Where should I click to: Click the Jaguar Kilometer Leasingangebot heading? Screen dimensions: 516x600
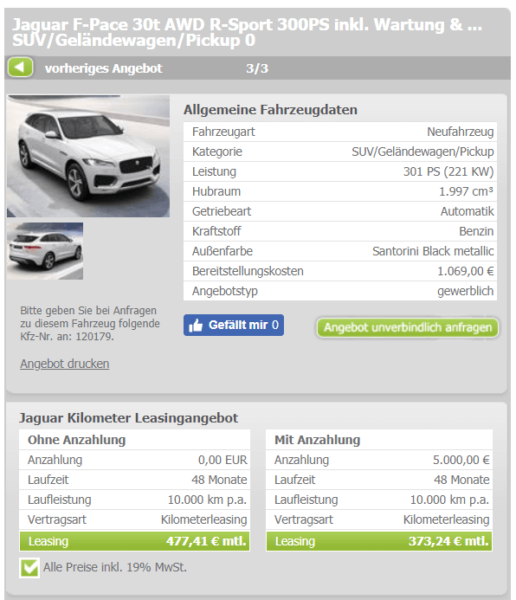tap(129, 418)
